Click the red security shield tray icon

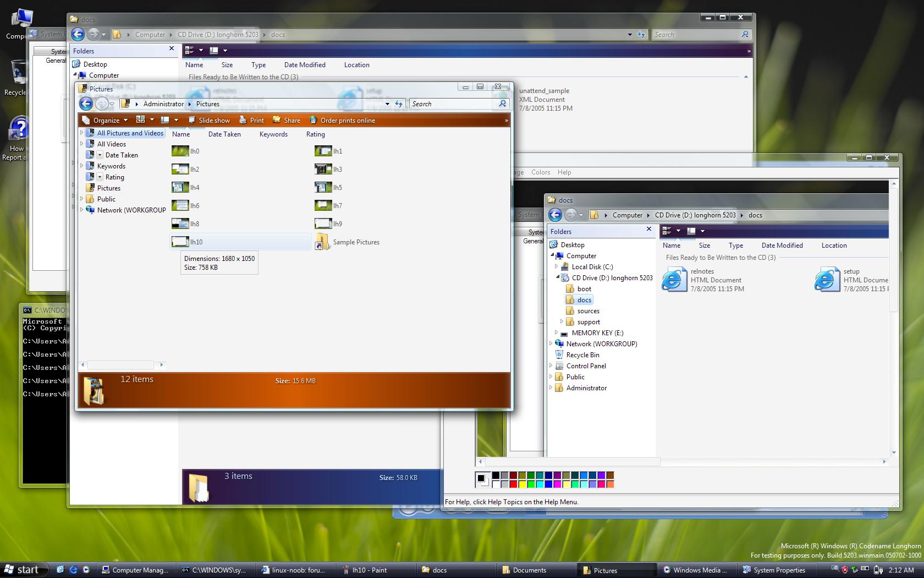click(845, 570)
